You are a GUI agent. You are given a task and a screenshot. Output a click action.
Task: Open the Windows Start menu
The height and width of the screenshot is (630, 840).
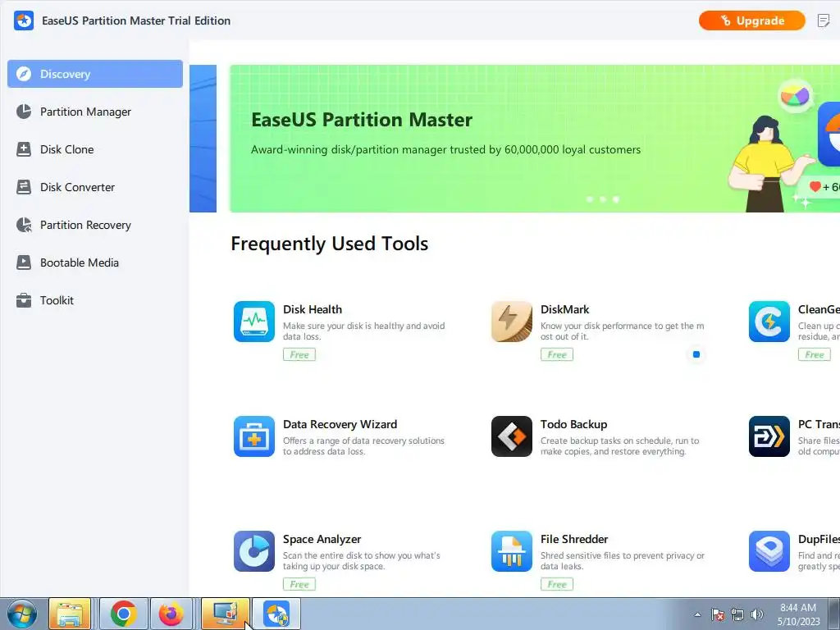coord(22,614)
